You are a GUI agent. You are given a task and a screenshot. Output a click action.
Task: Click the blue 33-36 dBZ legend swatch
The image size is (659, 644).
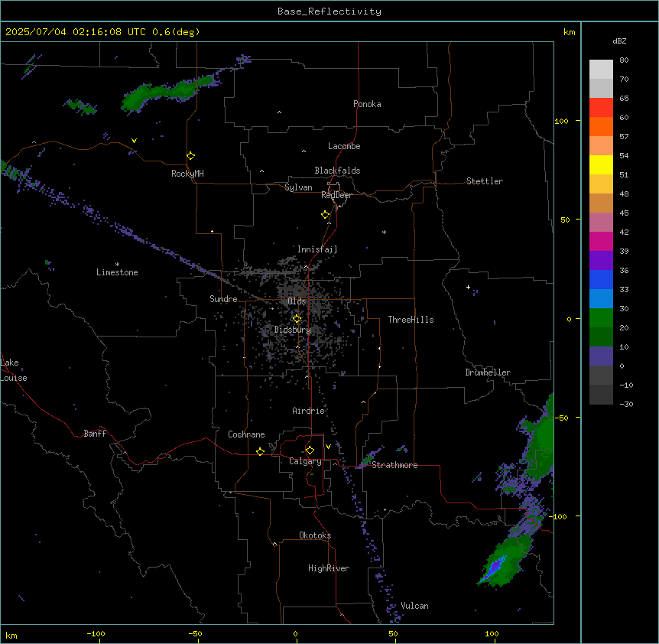[601, 279]
